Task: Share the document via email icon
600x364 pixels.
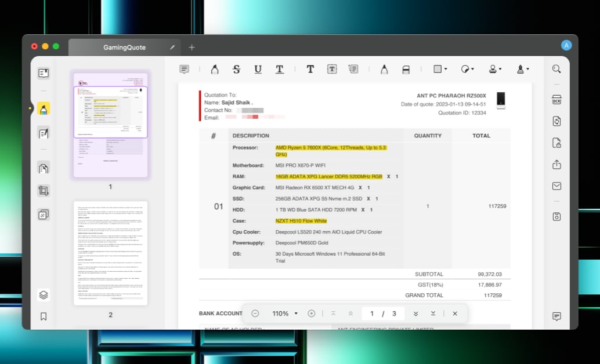Action: click(556, 186)
